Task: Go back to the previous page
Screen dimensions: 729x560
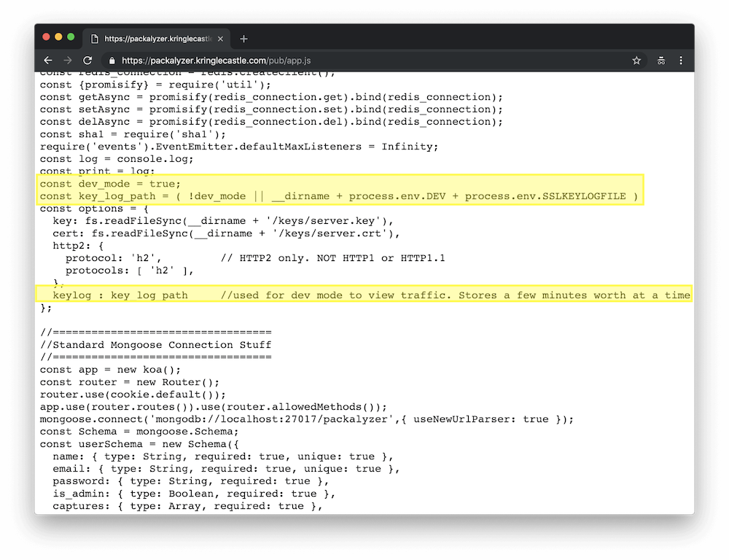Action: [48, 61]
